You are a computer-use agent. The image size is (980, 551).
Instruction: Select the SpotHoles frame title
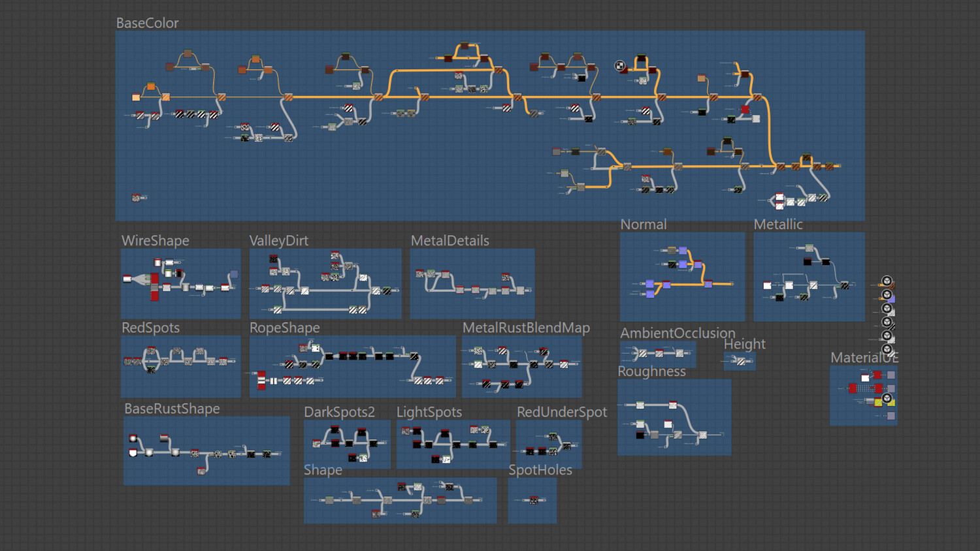(540, 470)
